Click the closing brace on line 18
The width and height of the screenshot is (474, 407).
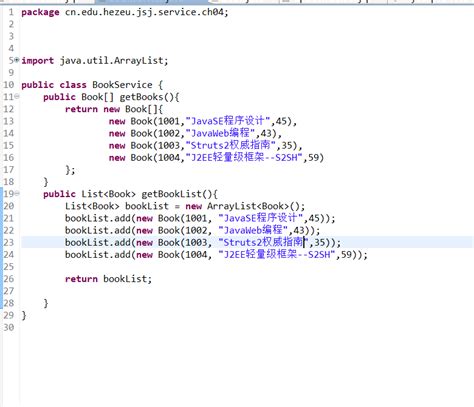pos(46,182)
